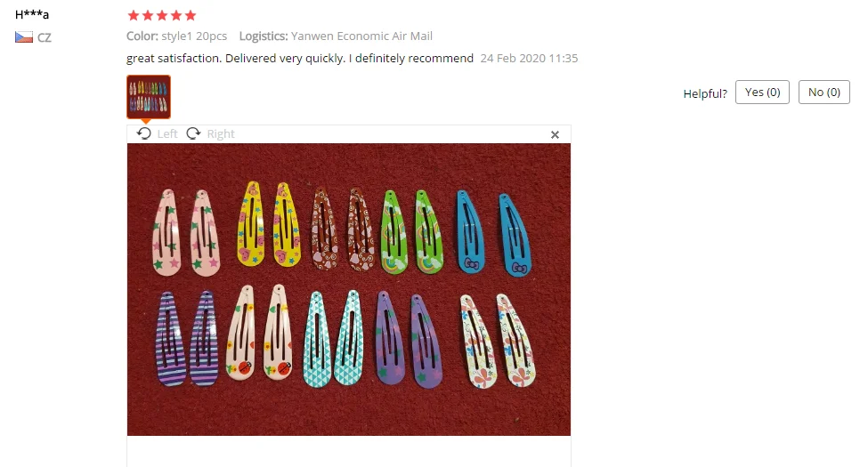Mark review helpful with Yes (0)

(x=762, y=92)
